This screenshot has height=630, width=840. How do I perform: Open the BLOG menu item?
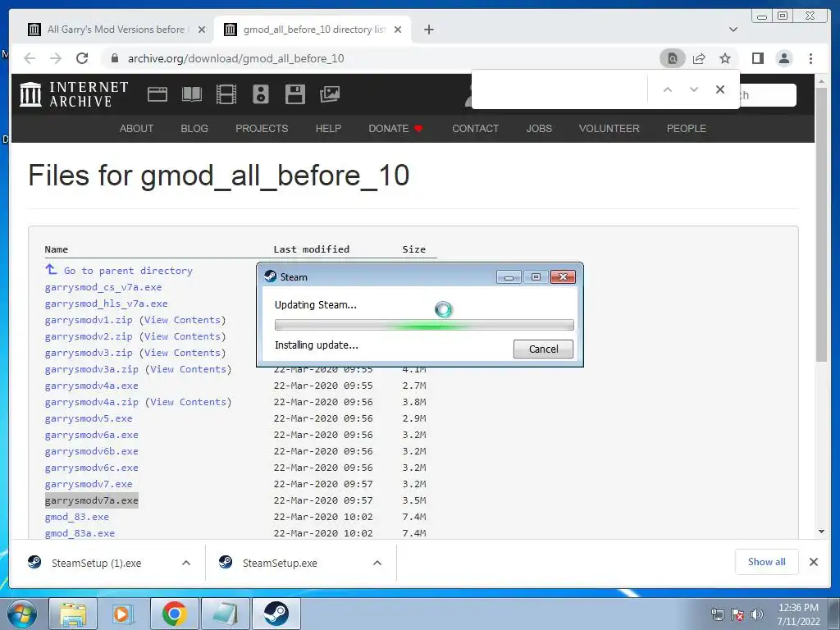tap(194, 129)
